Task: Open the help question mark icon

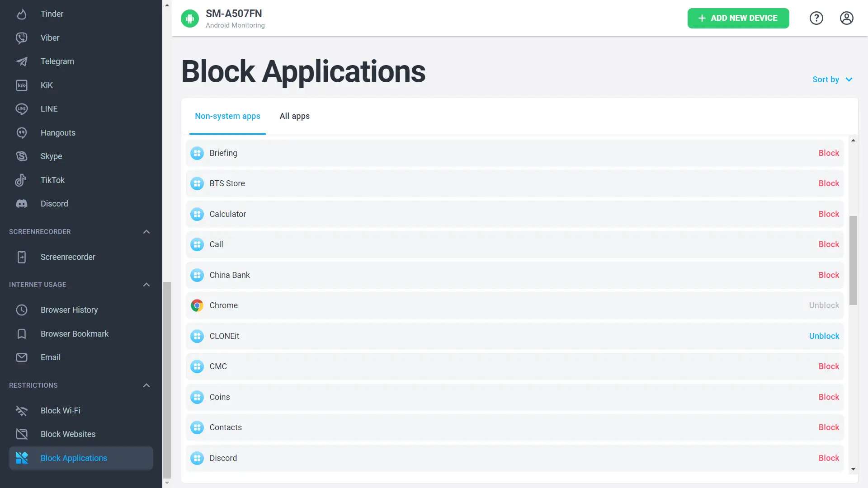Action: click(x=816, y=18)
